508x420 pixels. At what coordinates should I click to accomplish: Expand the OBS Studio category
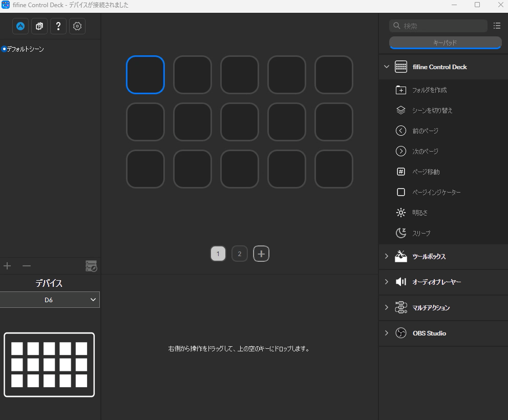pos(387,333)
